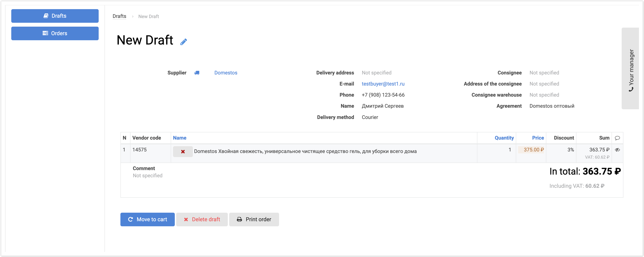The image size is (644, 257).
Task: Click the New Draft breadcrumb item
Action: tap(149, 17)
